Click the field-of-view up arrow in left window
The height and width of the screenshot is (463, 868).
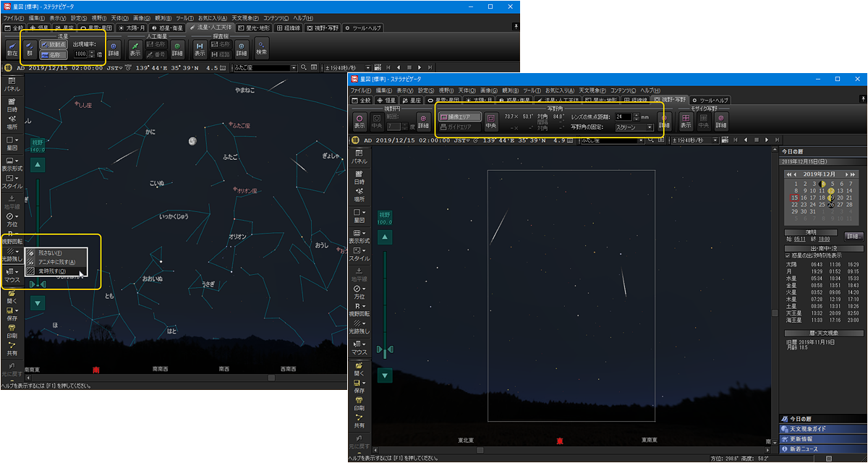38,165
